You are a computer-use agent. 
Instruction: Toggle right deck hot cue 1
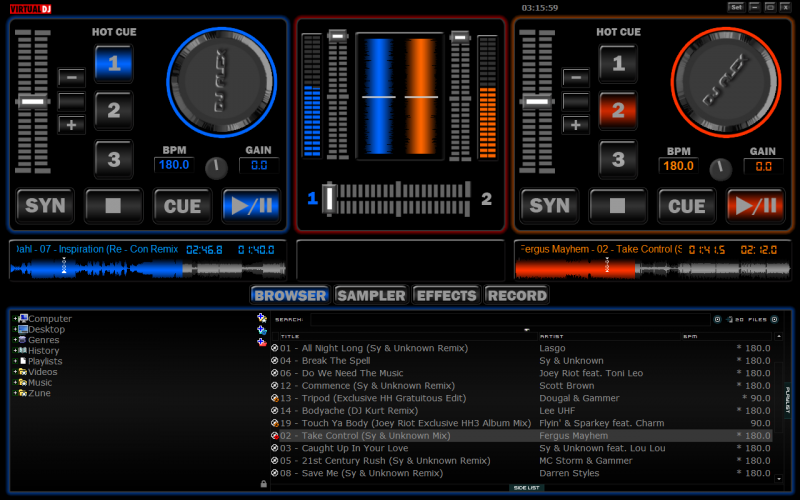(x=618, y=63)
